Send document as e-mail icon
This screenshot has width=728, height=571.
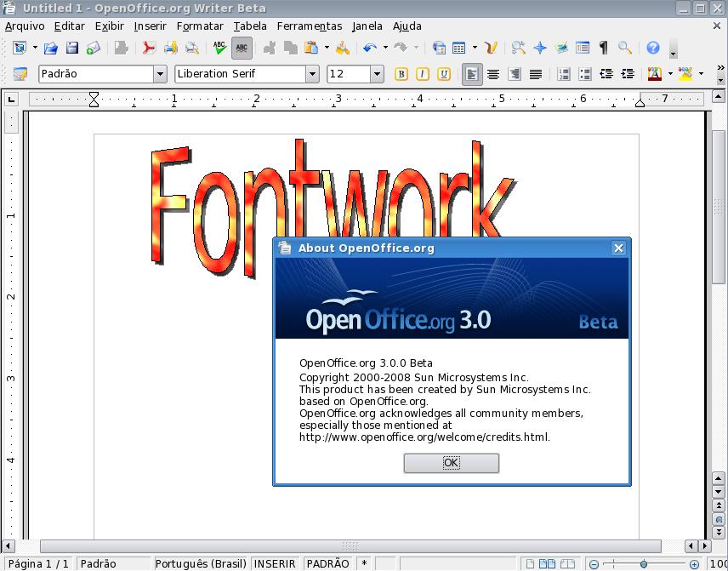click(94, 48)
